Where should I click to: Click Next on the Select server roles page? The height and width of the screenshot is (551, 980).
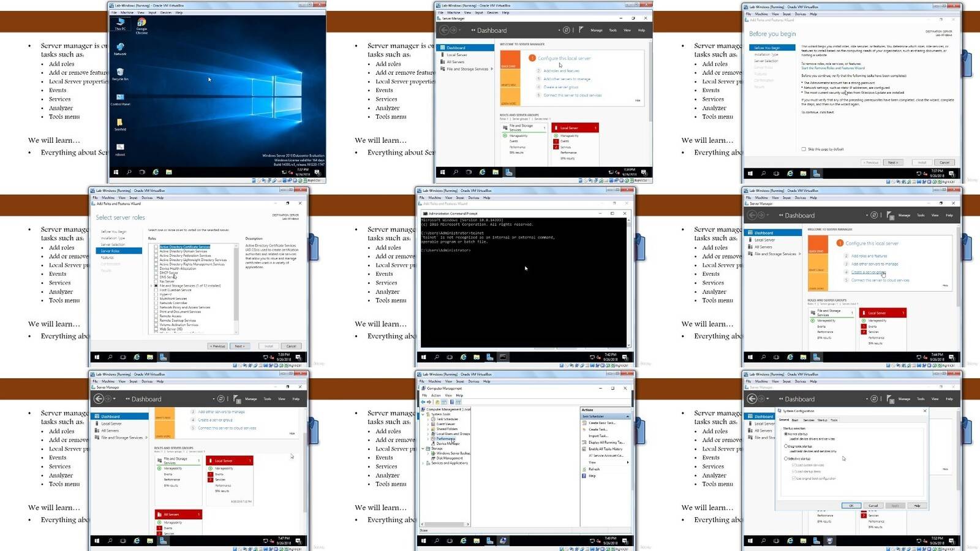tap(239, 346)
